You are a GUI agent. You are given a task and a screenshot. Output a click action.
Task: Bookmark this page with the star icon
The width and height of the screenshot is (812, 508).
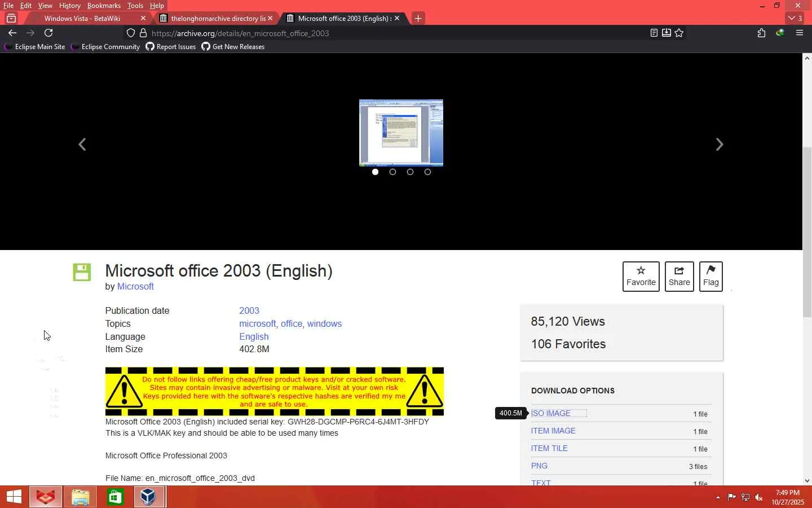tap(679, 33)
